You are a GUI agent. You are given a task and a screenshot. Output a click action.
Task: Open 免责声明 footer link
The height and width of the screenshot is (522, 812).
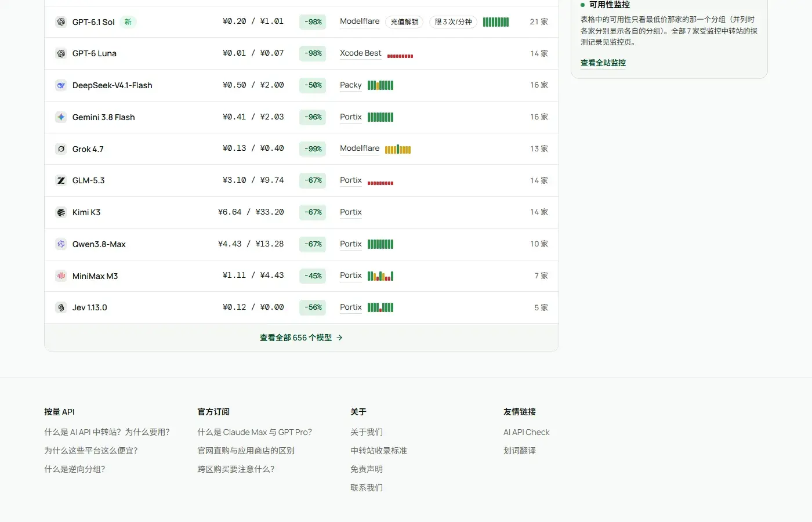click(367, 469)
